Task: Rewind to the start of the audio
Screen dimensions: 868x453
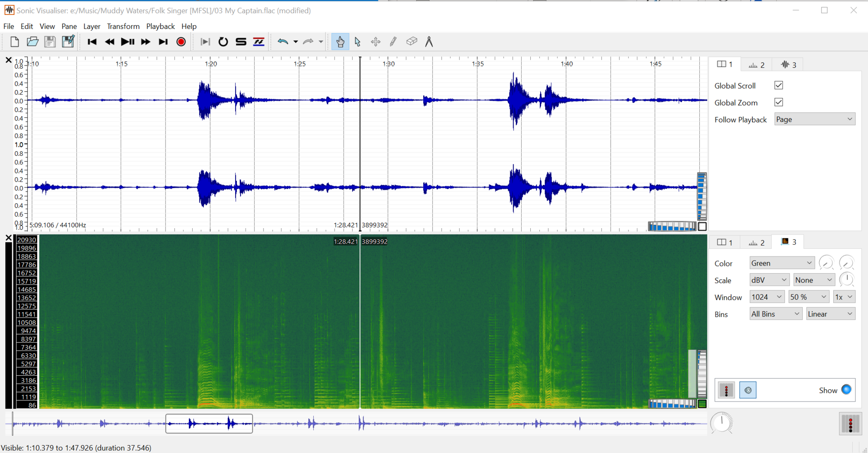Action: click(x=92, y=42)
